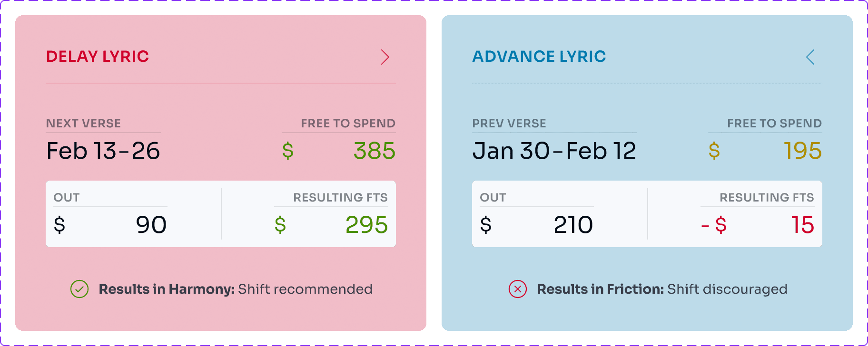This screenshot has width=868, height=346.
Task: Click the Prev Verse label
Action: click(x=509, y=124)
